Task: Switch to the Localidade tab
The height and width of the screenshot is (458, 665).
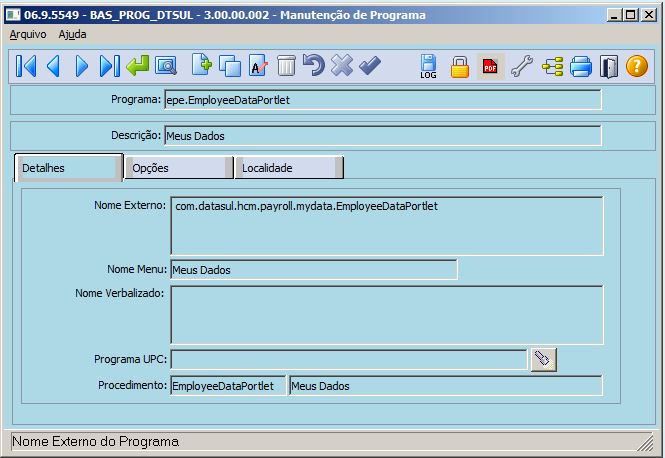Action: click(x=289, y=168)
